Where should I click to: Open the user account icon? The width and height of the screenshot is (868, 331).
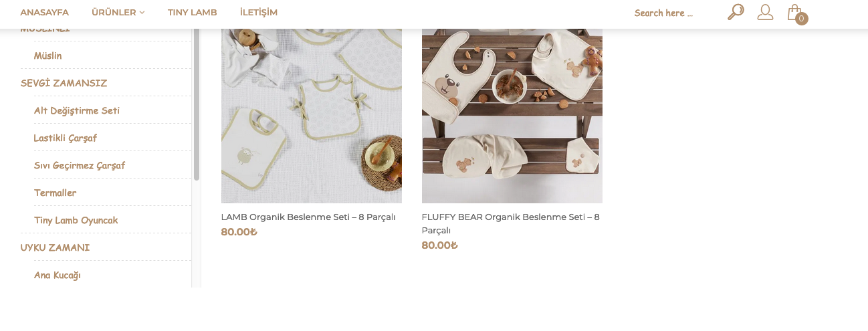click(765, 12)
